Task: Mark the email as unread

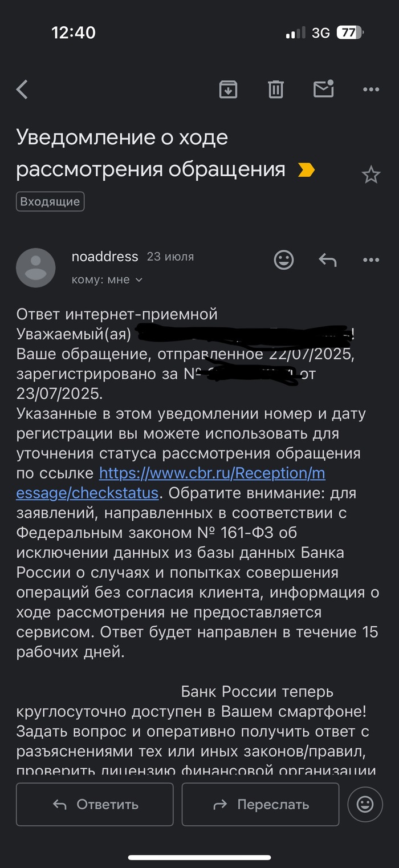Action: point(323,89)
